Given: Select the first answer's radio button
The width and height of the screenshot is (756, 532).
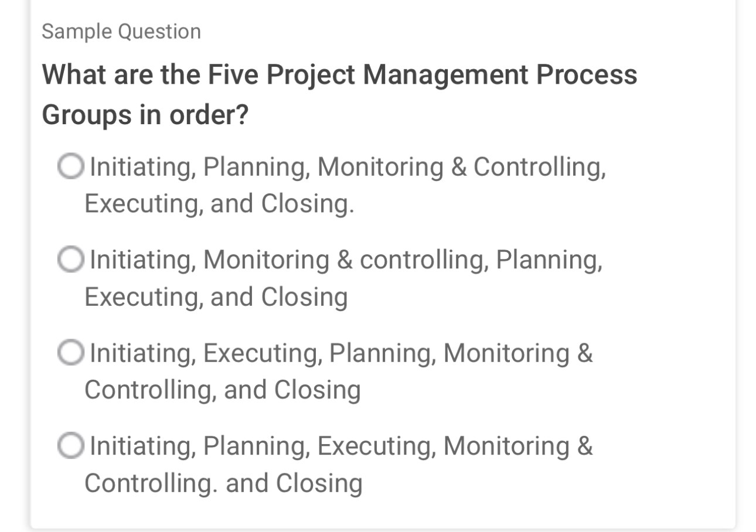Looking at the screenshot, I should [x=70, y=167].
